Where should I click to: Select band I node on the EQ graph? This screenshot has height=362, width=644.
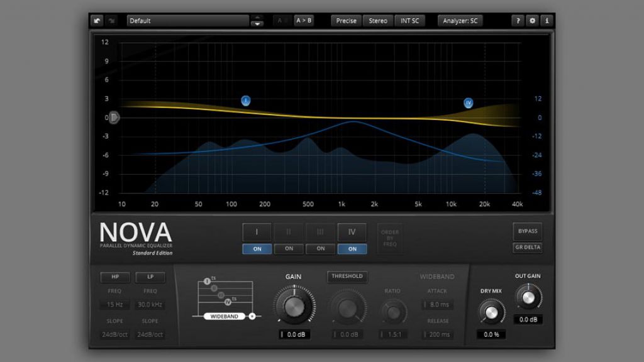point(246,101)
